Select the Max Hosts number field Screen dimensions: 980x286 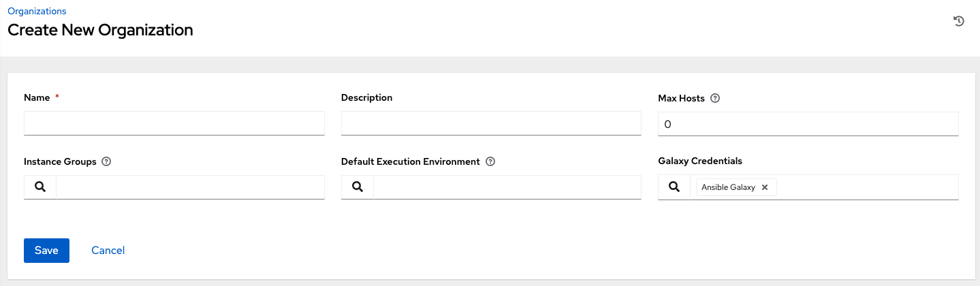[x=808, y=124]
